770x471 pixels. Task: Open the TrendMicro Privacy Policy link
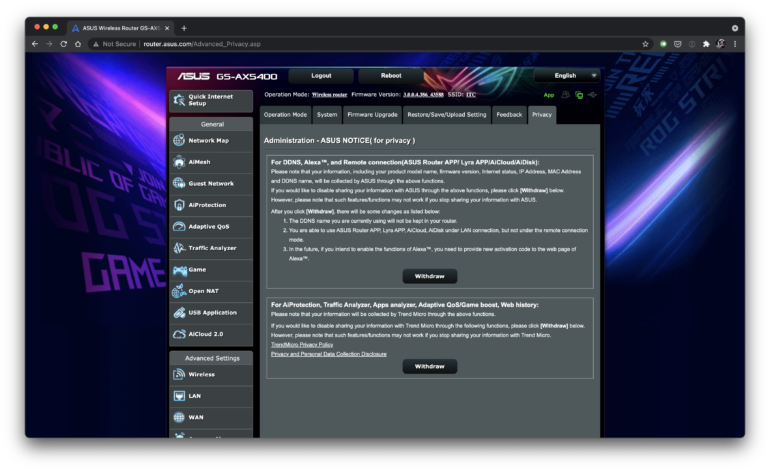(x=302, y=345)
